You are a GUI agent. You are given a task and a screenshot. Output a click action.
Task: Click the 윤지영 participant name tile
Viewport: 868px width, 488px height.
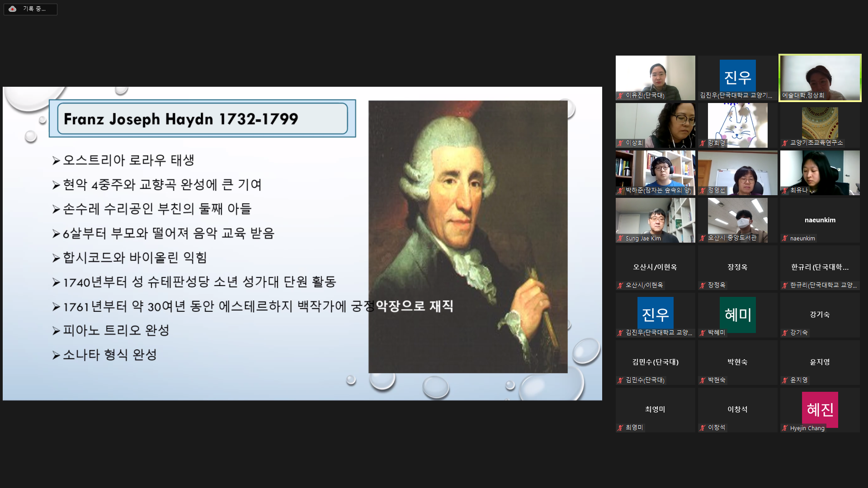pos(820,362)
